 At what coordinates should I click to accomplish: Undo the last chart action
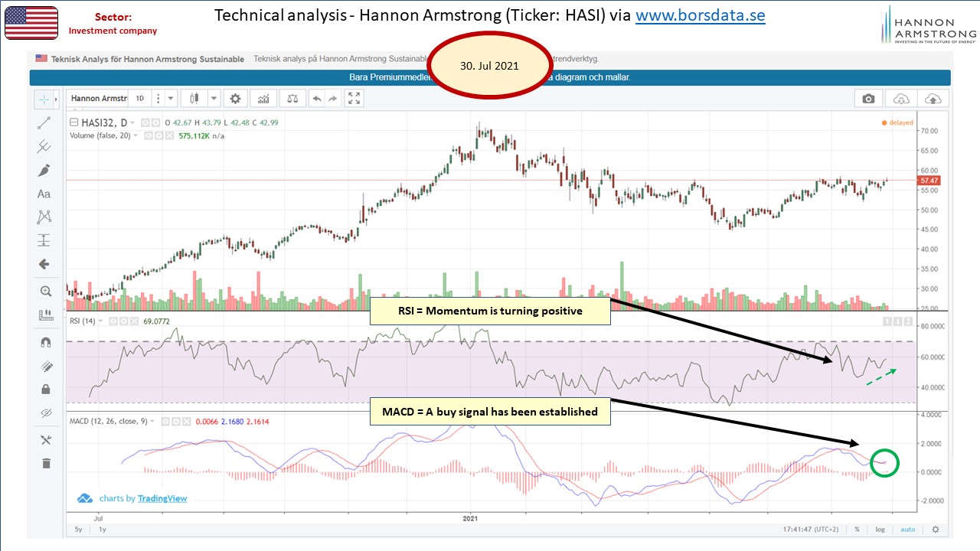316,99
